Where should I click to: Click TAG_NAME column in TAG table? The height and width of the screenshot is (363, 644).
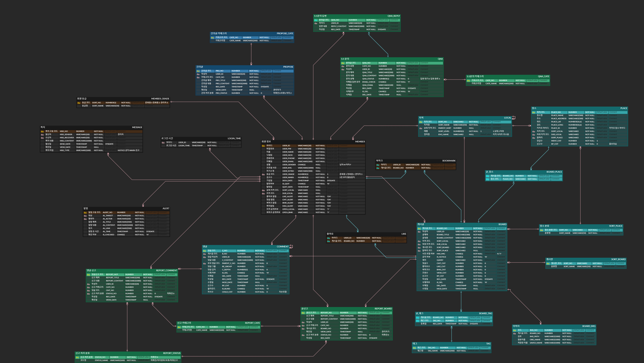click(433, 351)
